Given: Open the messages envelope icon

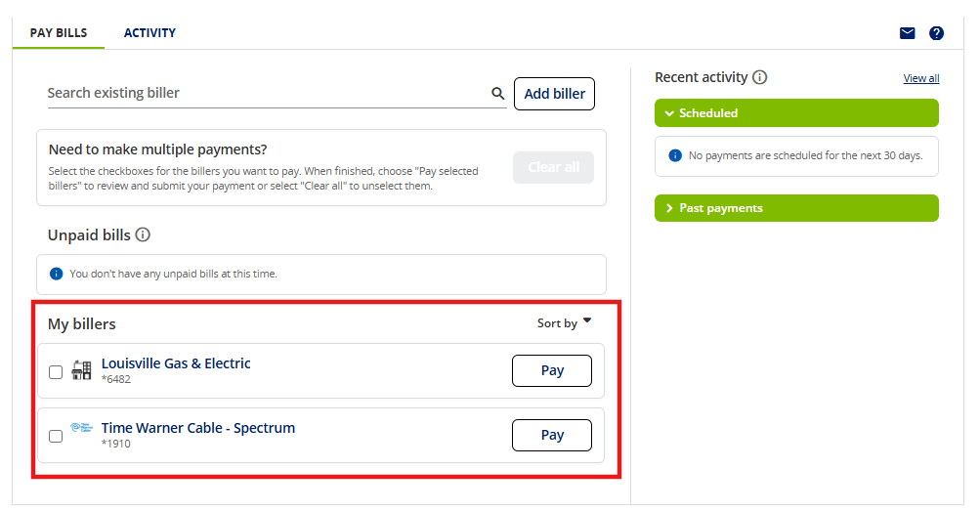Looking at the screenshot, I should point(907,33).
